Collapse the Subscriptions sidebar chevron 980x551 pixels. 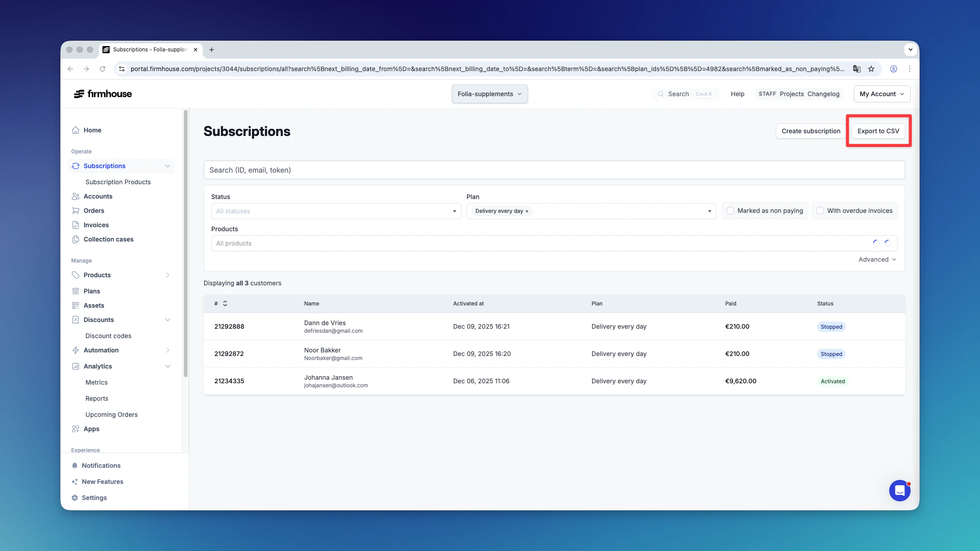click(168, 166)
